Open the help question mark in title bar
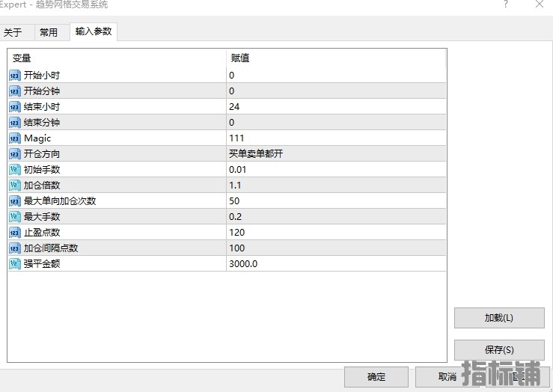 pos(506,4)
